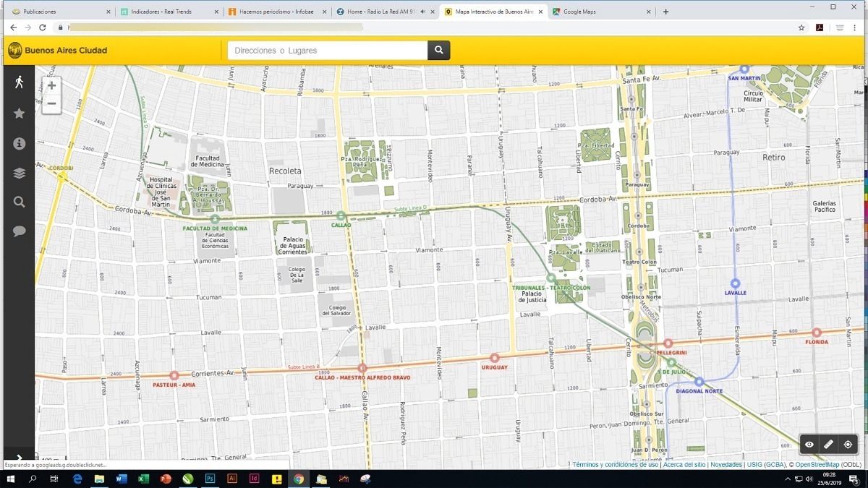The height and width of the screenshot is (488, 868).
Task: Click the Adobe Acrobat extension icon
Action: click(820, 27)
